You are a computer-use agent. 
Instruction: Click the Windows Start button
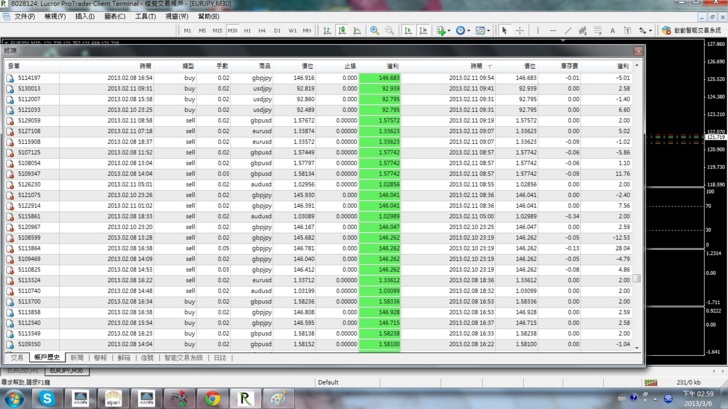click(x=12, y=397)
